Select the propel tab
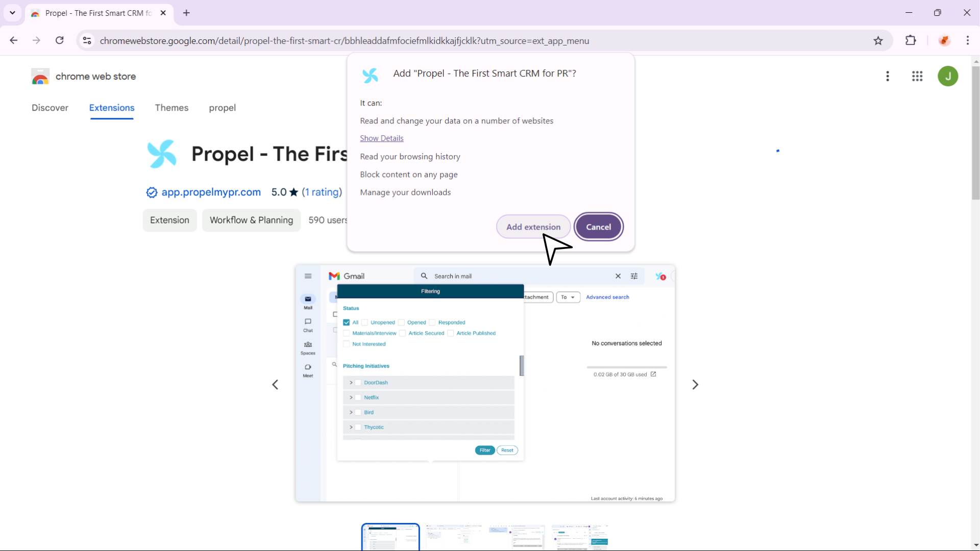The image size is (980, 551). coord(222,108)
